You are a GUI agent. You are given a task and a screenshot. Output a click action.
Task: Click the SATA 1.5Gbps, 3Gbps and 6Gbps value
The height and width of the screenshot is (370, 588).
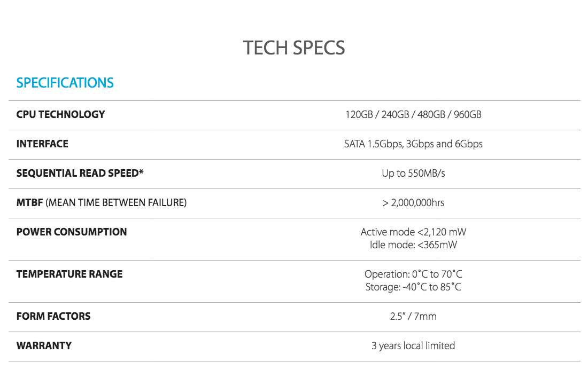click(x=413, y=144)
